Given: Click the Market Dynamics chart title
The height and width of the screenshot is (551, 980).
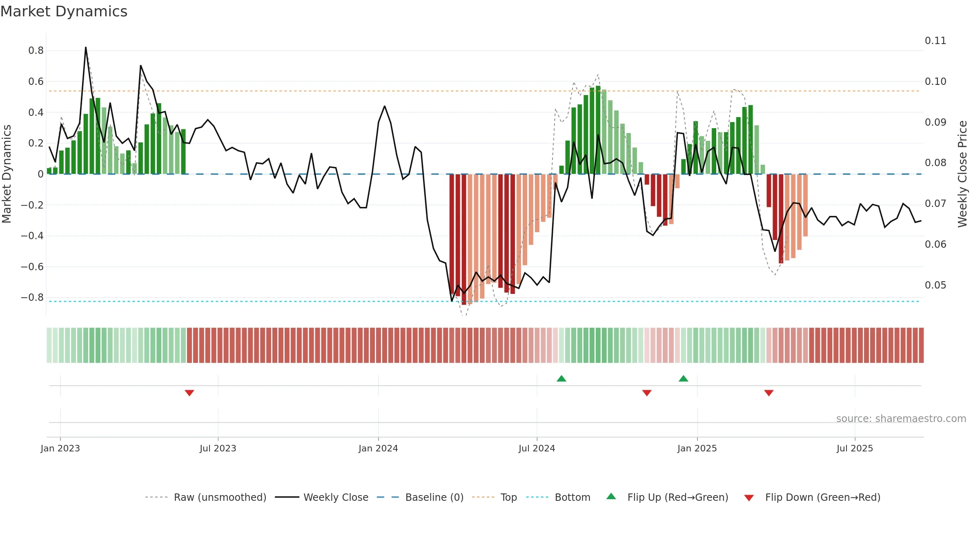Looking at the screenshot, I should pyautogui.click(x=64, y=11).
